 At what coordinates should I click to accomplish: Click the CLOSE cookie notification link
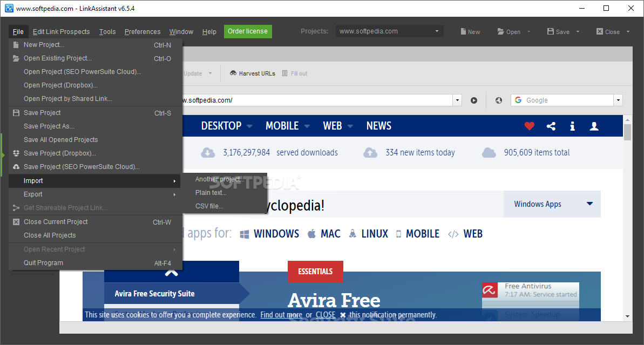[x=326, y=315]
